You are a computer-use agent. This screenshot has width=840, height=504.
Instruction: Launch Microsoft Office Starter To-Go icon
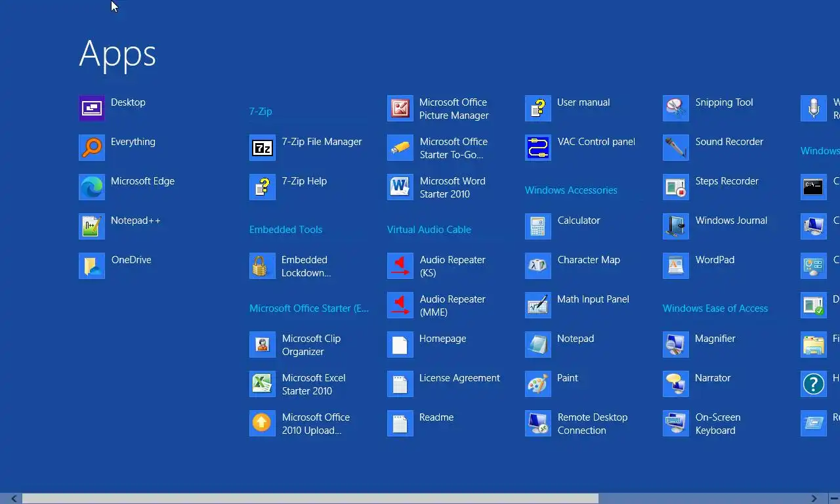[400, 148]
